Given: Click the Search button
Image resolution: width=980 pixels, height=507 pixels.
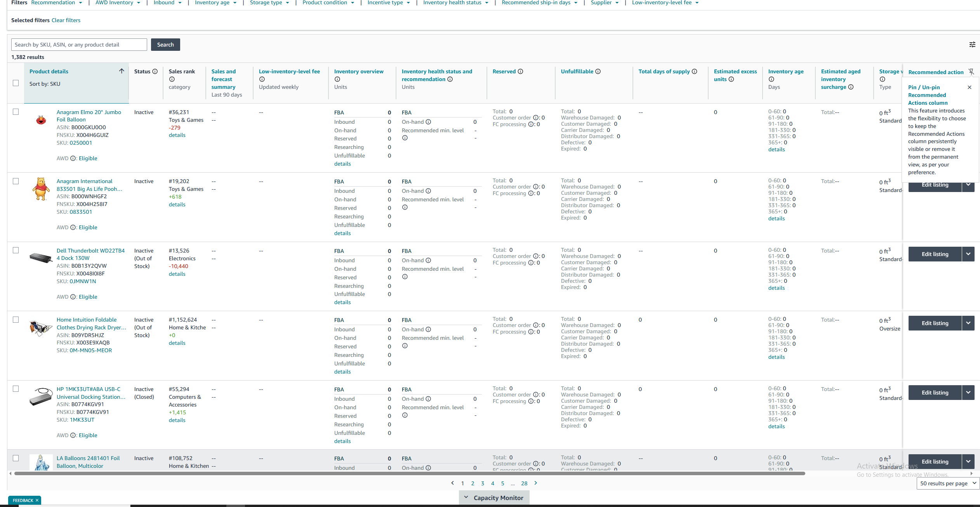Looking at the screenshot, I should (x=165, y=45).
